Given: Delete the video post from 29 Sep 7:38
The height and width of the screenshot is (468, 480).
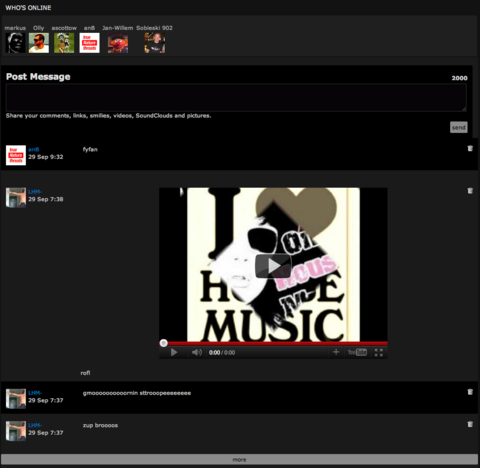Looking at the screenshot, I should (470, 191).
